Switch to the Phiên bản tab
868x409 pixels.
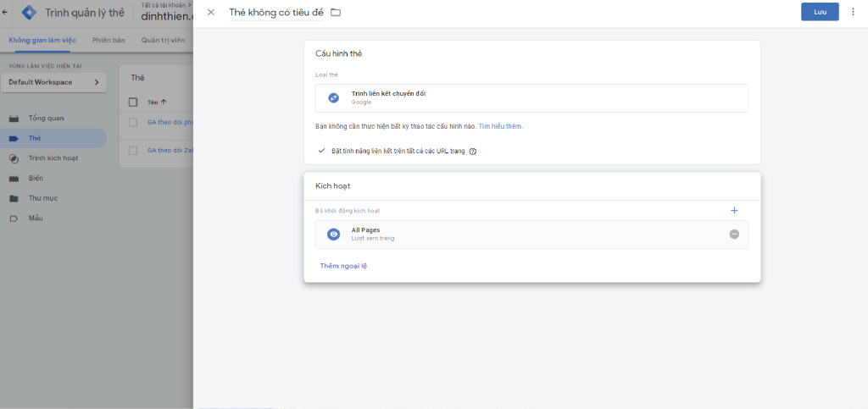click(108, 40)
